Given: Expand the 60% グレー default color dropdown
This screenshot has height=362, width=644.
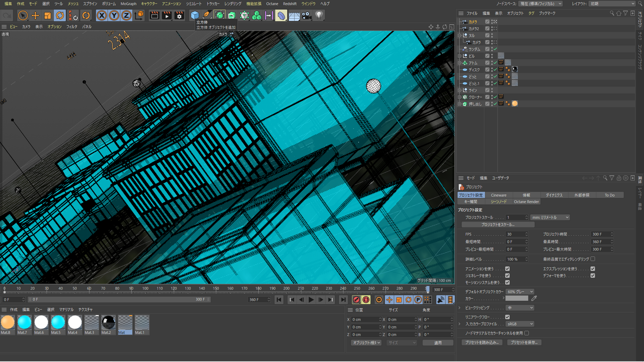Looking at the screenshot, I should pyautogui.click(x=519, y=292).
